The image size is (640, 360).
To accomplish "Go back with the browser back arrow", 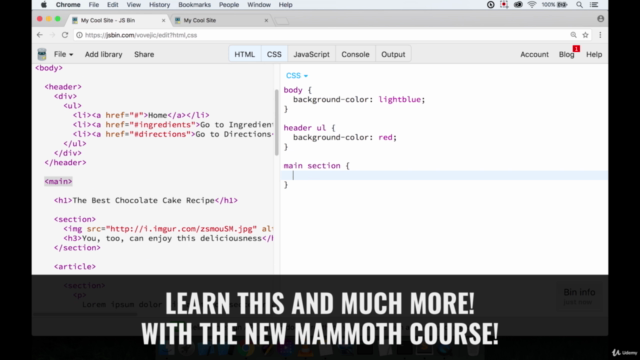I will [40, 35].
